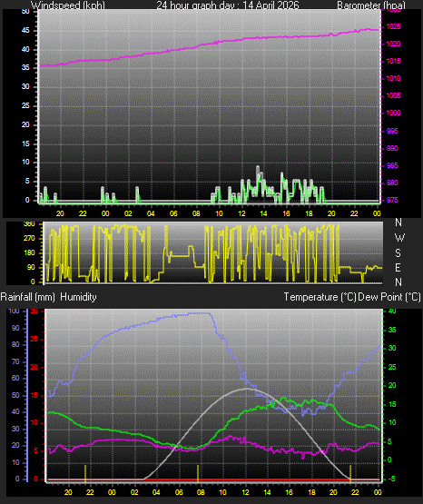Click the "Temperature (°C)" label
The height and width of the screenshot is (504, 423).
(320, 297)
